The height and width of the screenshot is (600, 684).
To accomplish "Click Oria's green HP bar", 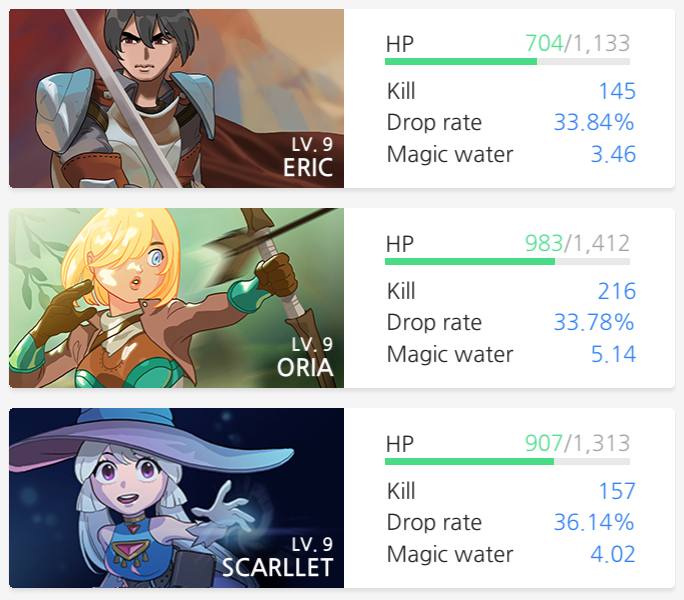I will (x=507, y=261).
